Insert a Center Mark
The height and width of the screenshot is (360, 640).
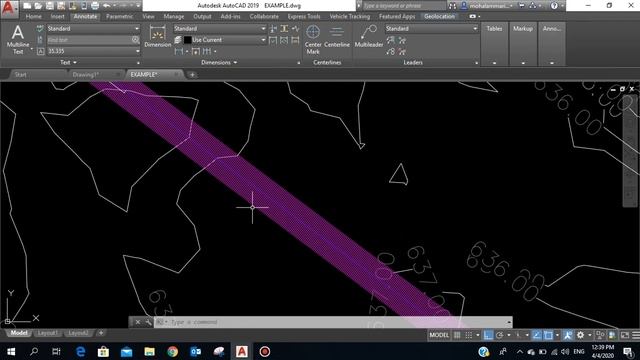[313, 40]
